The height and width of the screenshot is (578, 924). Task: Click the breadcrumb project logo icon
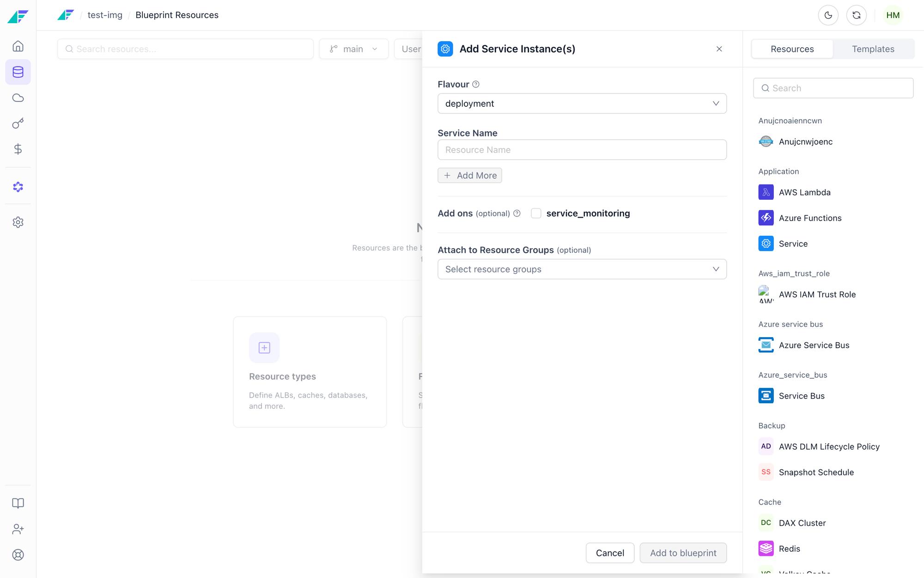pos(66,15)
